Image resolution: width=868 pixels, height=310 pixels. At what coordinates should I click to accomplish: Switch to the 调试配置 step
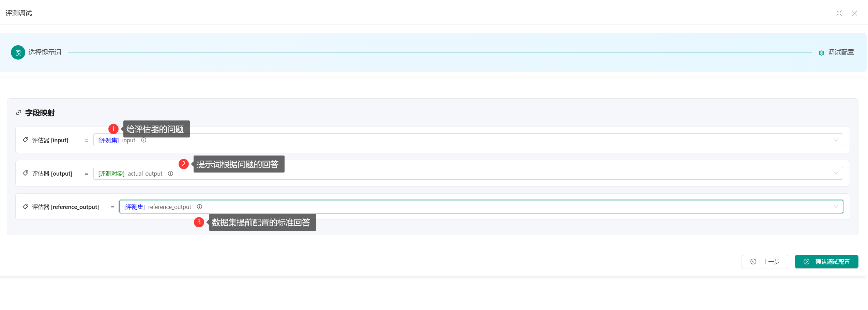coord(841,52)
